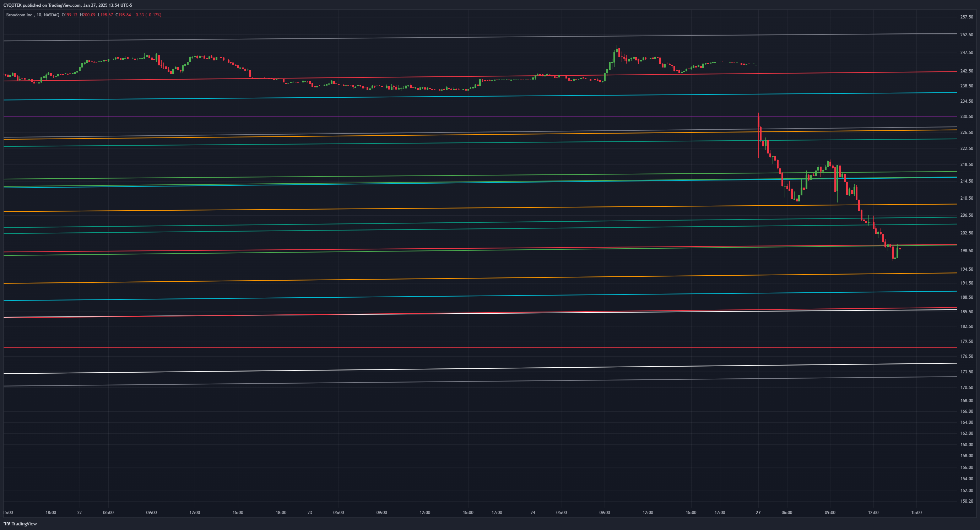This screenshot has height=530, width=980.
Task: Click the 222.50 price axis label
Action: point(967,148)
